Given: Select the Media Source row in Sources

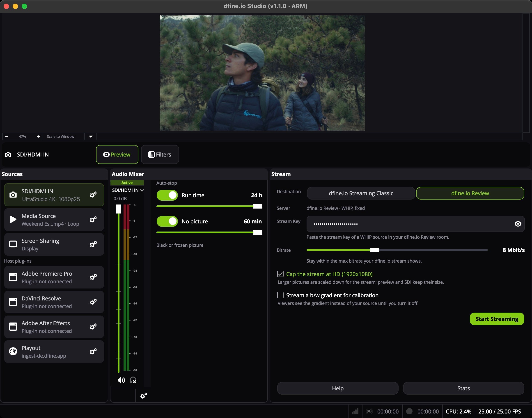Looking at the screenshot, I should [x=54, y=220].
